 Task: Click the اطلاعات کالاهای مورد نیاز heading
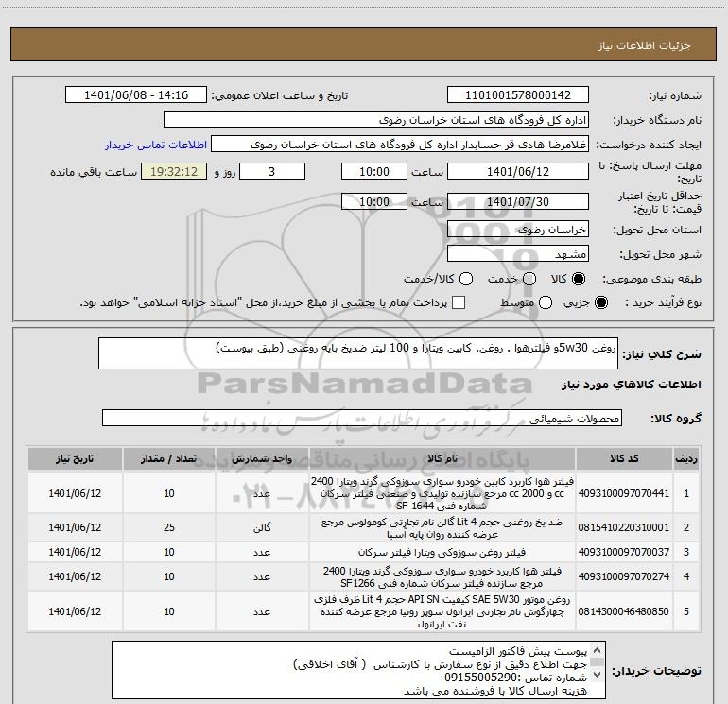632,385
